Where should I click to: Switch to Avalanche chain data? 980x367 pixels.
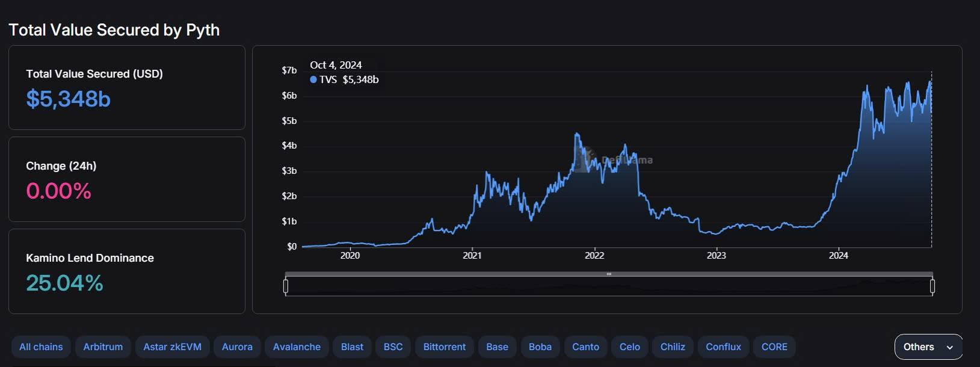(297, 347)
